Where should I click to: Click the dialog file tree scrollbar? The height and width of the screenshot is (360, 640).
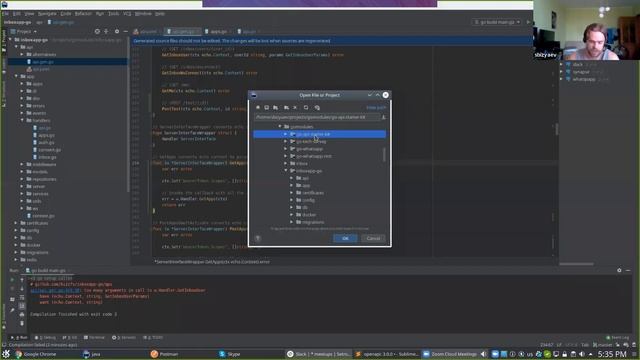pos(384,155)
